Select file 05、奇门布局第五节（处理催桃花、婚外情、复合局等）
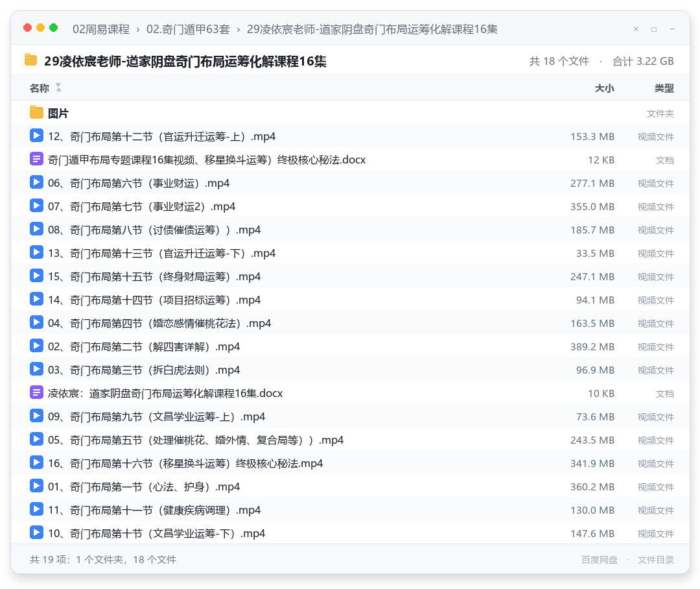 click(196, 440)
